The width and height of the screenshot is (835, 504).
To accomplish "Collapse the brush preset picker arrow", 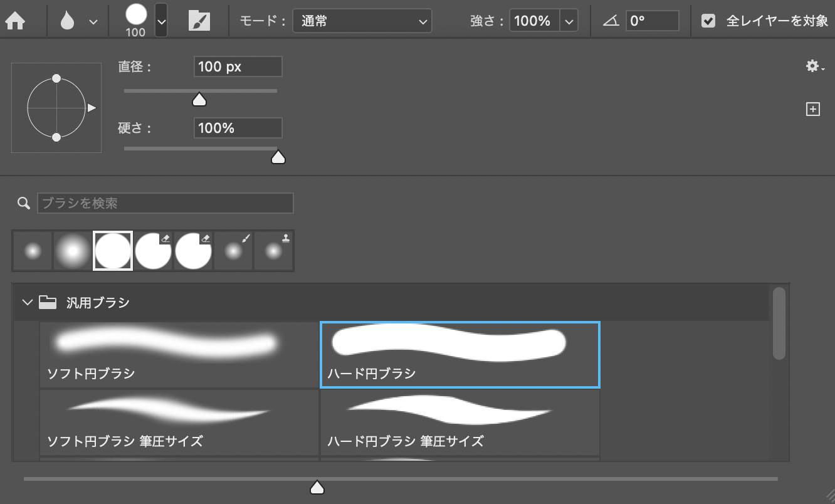I will point(161,21).
